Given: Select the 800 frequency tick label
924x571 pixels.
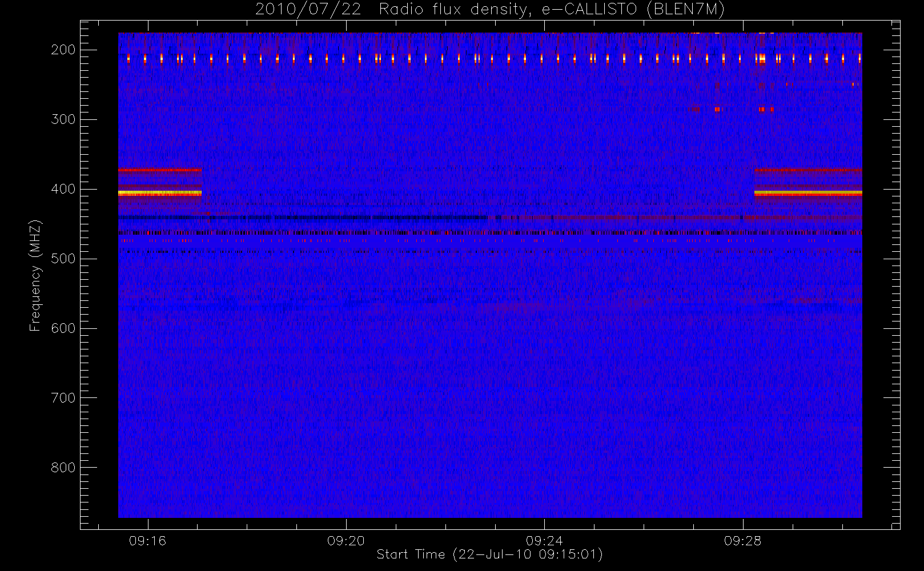Looking at the screenshot, I should click(x=63, y=468).
